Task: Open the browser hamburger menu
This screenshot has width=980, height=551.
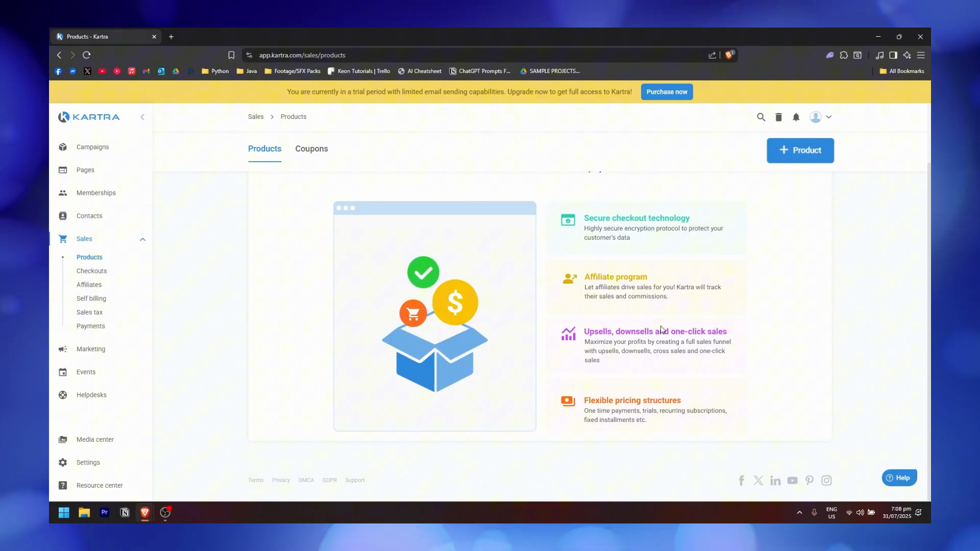Action: [x=921, y=55]
